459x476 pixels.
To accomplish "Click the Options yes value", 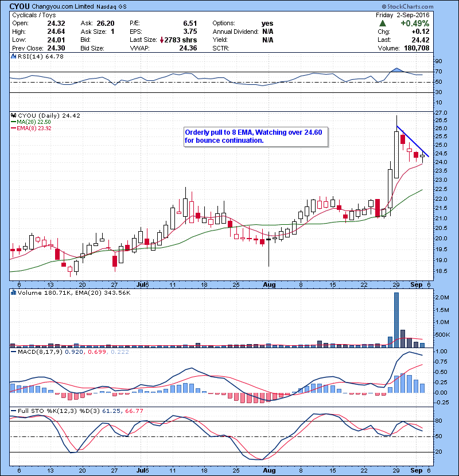I will [267, 24].
